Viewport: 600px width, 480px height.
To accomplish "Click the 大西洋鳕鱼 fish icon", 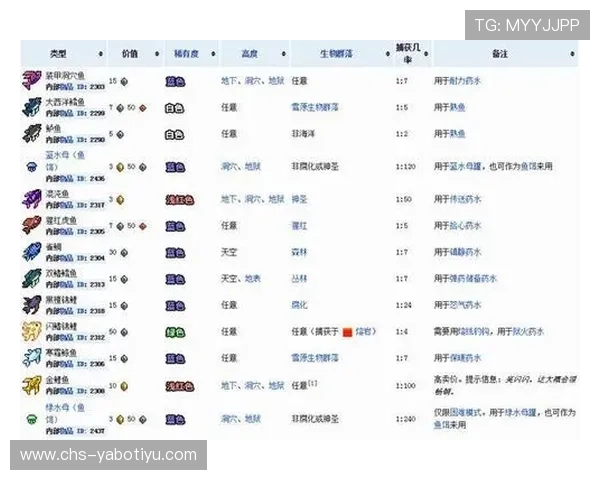I will pos(32,107).
